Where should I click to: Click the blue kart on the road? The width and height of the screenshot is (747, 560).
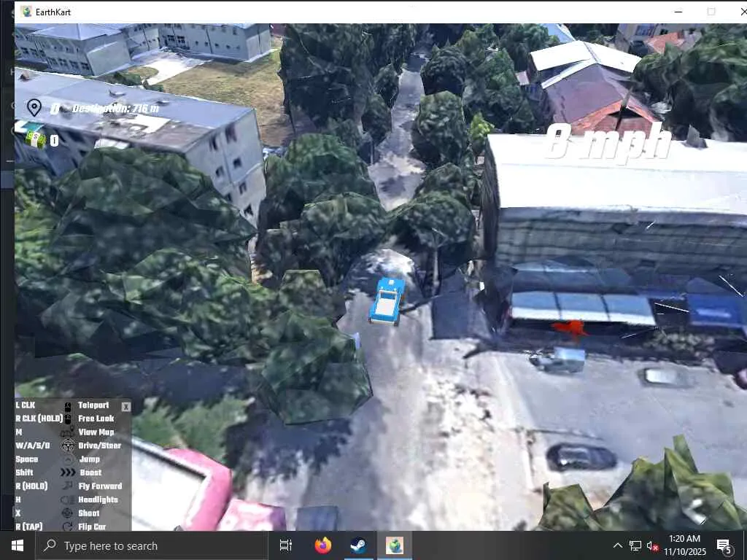coord(387,301)
